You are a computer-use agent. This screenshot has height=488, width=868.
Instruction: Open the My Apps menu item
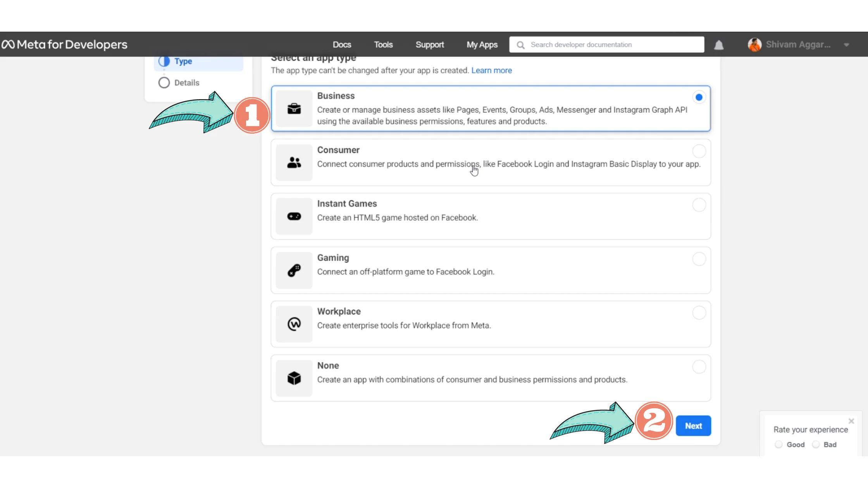click(x=482, y=45)
